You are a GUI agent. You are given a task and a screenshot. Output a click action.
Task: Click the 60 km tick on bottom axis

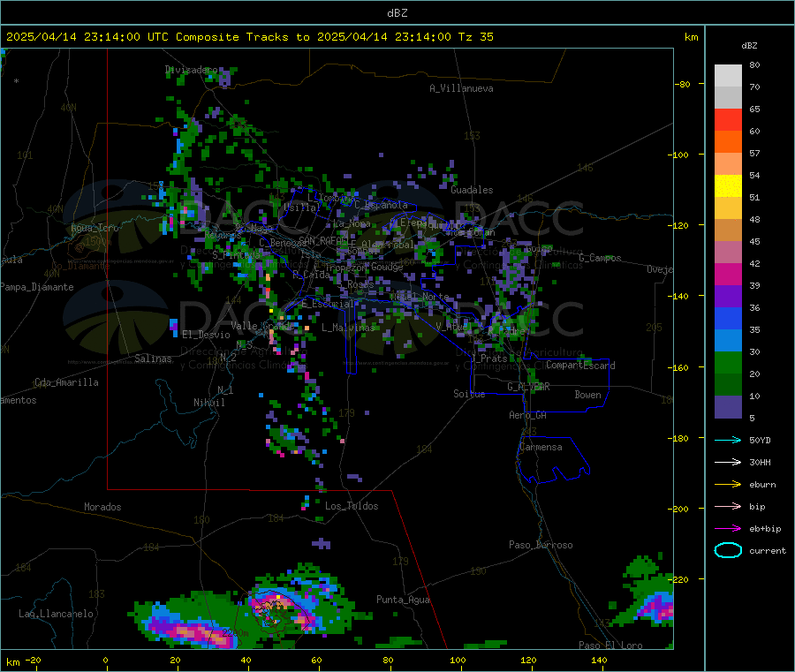pos(316,660)
